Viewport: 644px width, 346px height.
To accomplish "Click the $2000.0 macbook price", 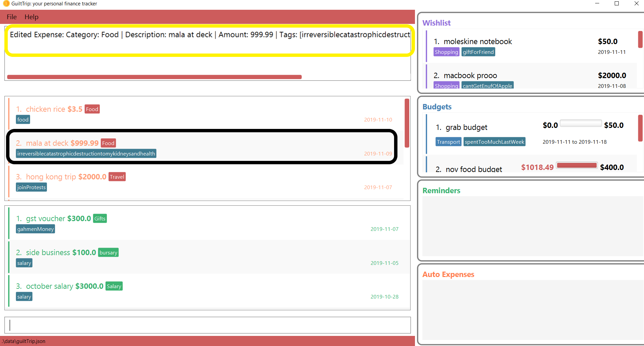I will [612, 75].
